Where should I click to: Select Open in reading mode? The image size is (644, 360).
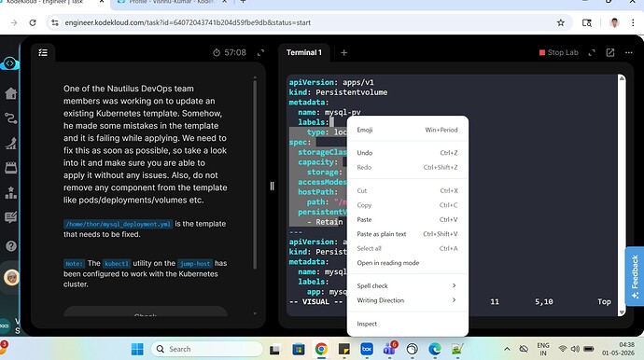(408, 263)
